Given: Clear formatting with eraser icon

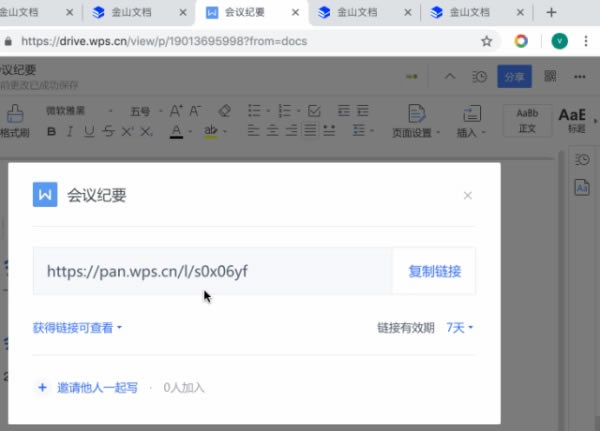Looking at the screenshot, I should click(x=225, y=111).
